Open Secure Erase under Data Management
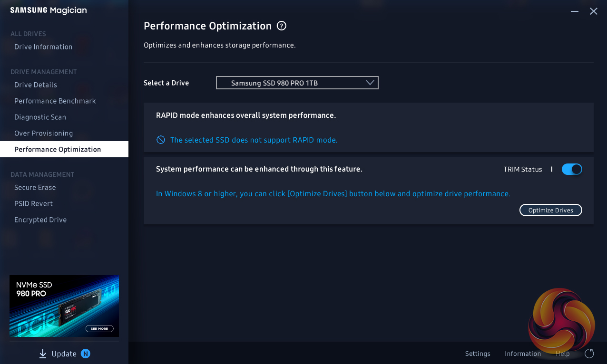 point(35,187)
